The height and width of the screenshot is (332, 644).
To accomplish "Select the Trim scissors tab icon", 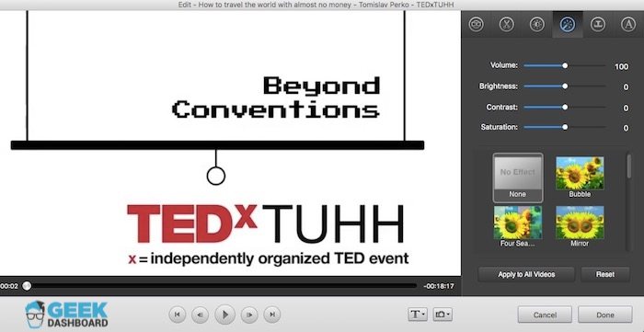I will [x=507, y=24].
